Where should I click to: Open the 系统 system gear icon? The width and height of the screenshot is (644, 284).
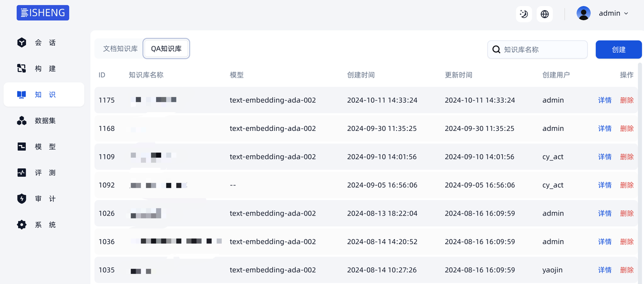(x=22, y=225)
